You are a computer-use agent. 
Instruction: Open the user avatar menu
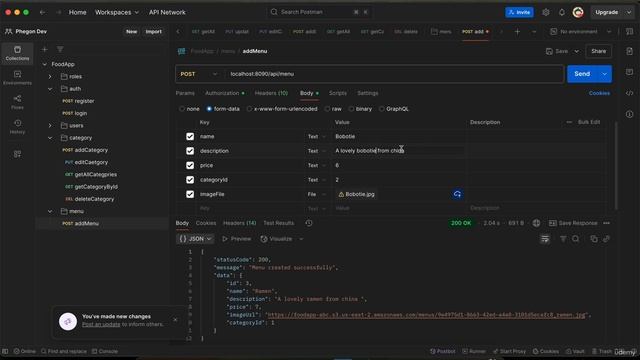pyautogui.click(x=578, y=12)
